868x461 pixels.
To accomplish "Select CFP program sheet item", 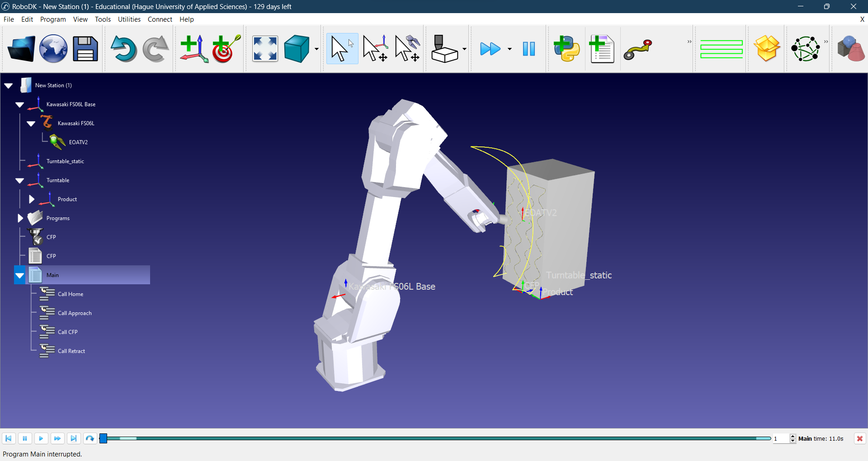I will tap(51, 256).
